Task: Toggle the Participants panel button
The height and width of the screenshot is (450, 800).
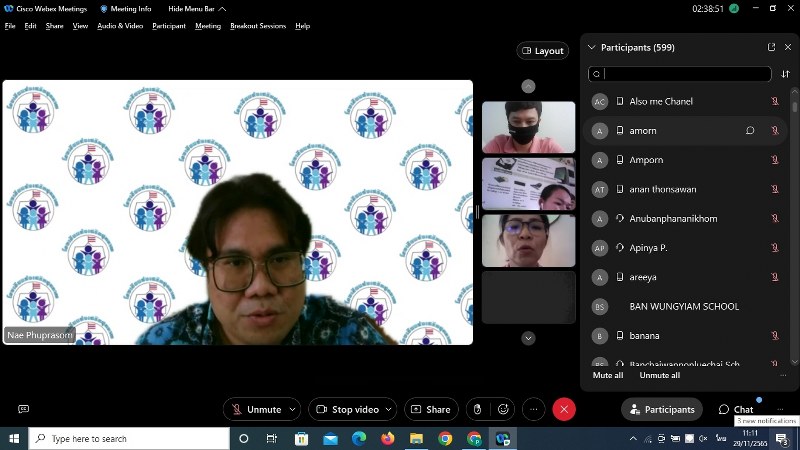Action: tap(662, 409)
